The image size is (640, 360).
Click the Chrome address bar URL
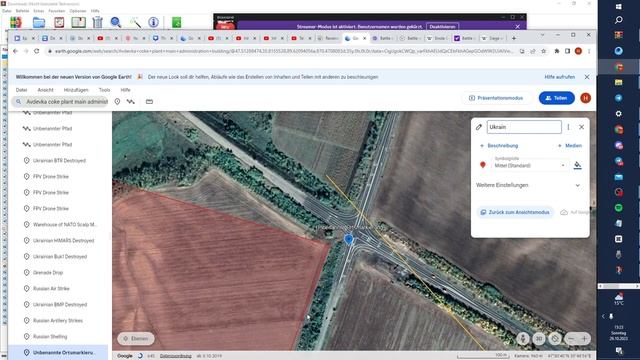[x=283, y=51]
